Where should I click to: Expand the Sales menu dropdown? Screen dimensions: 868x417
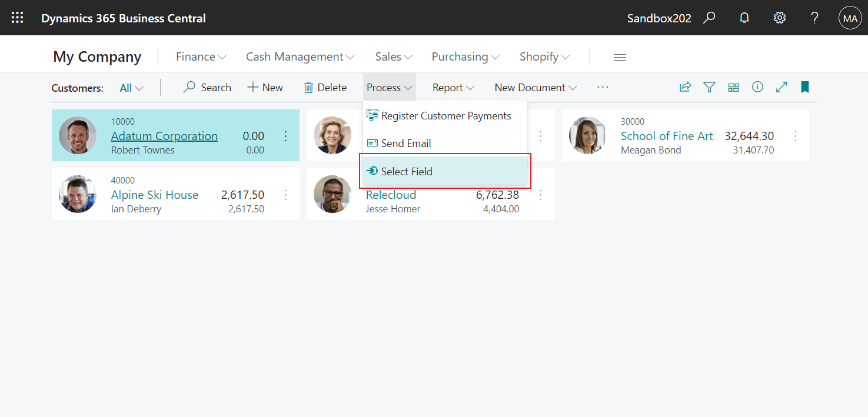[393, 56]
